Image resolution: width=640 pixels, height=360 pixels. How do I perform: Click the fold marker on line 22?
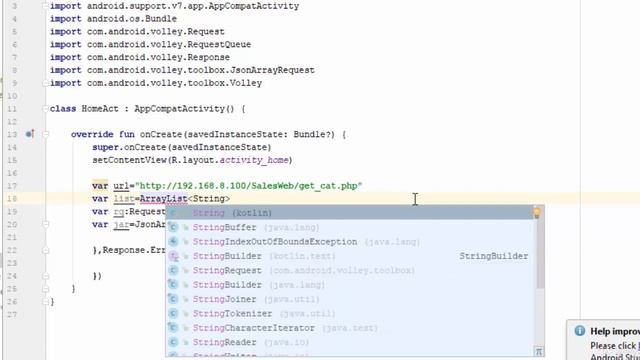(x=45, y=250)
